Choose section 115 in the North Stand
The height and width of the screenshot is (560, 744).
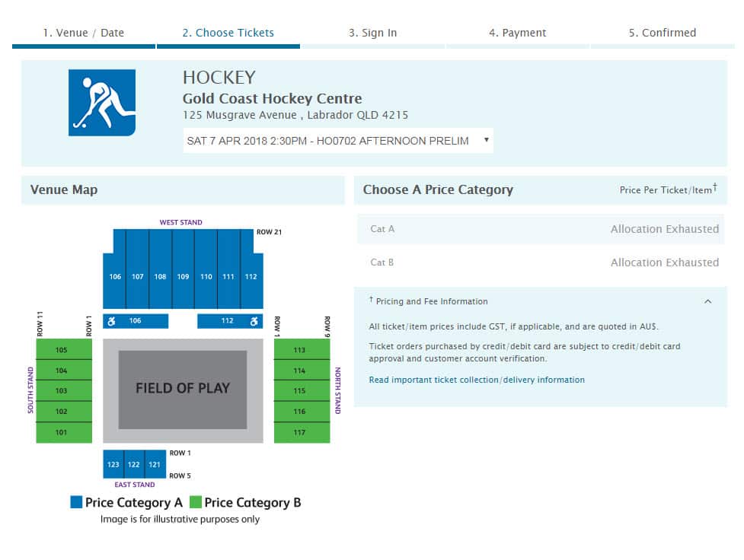click(299, 391)
